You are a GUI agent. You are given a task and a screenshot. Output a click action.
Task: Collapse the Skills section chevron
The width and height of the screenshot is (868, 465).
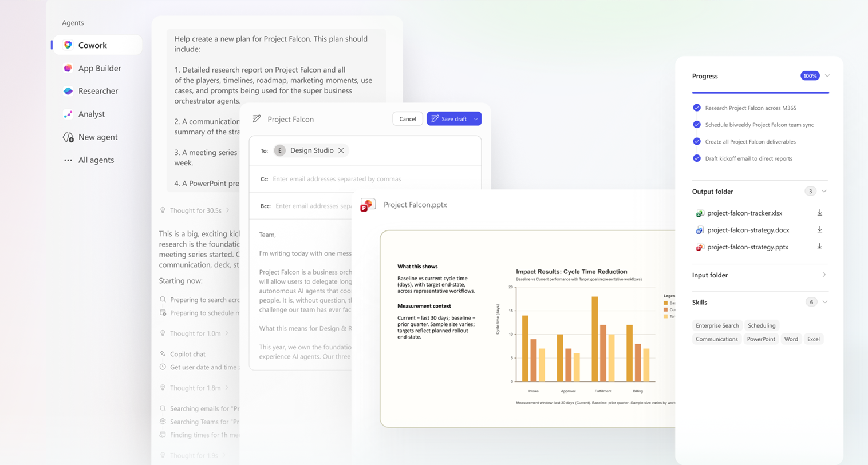[825, 302]
